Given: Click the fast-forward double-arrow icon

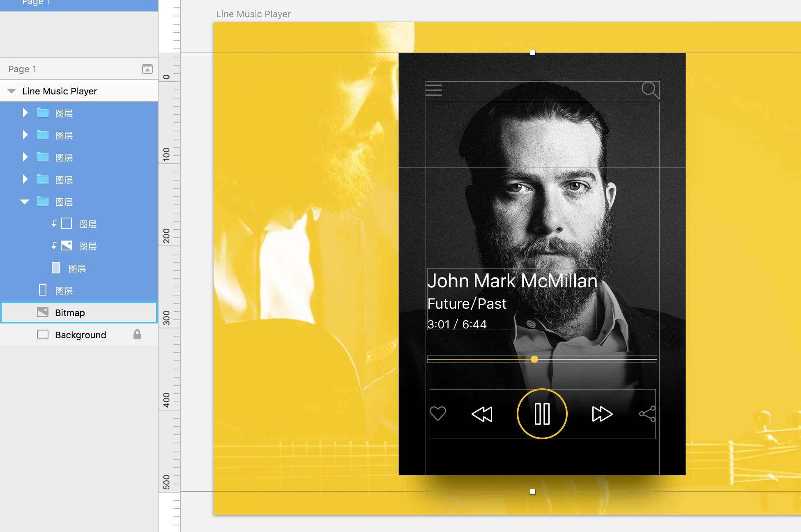Looking at the screenshot, I should (602, 414).
